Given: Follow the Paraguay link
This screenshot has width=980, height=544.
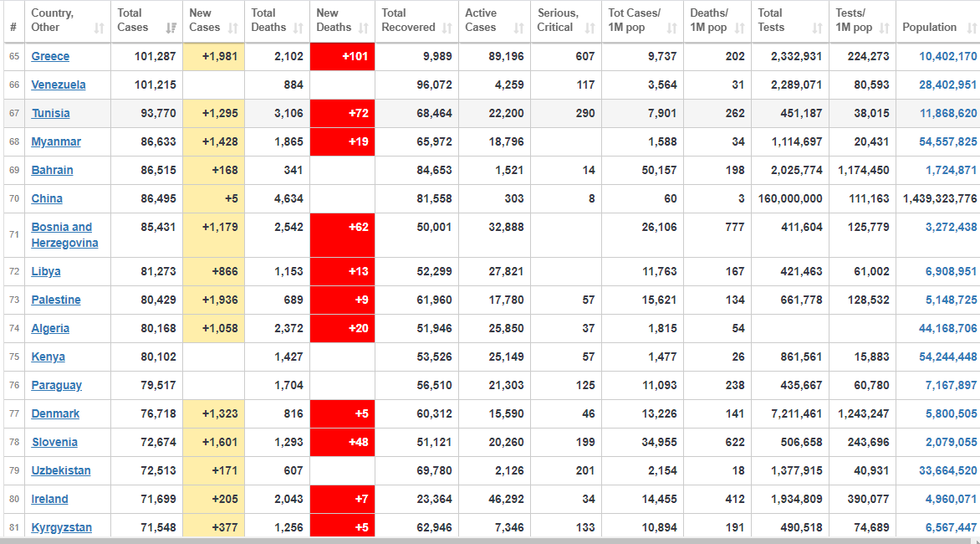Looking at the screenshot, I should [x=57, y=385].
